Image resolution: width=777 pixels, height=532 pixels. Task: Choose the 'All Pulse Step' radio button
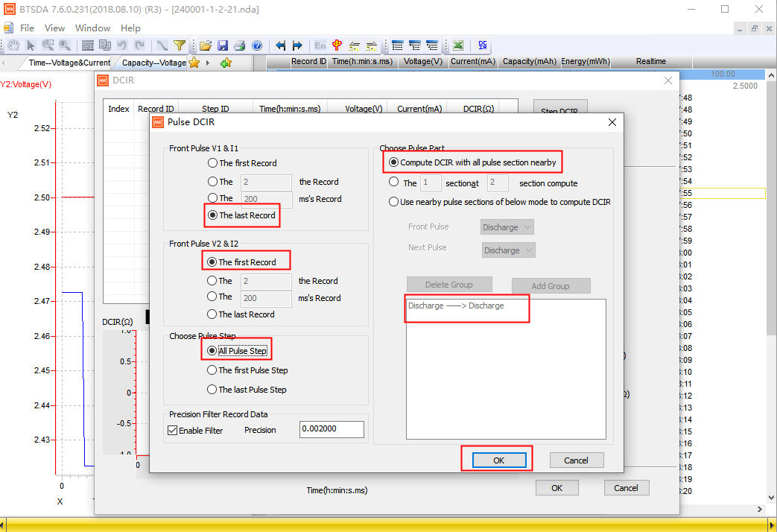(x=212, y=350)
